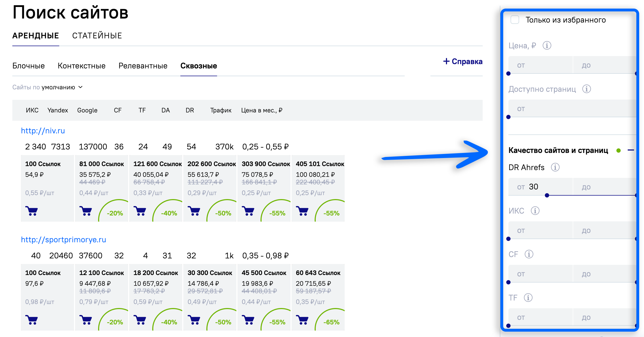
Task: Select the Блочные link type tab
Action: [28, 66]
